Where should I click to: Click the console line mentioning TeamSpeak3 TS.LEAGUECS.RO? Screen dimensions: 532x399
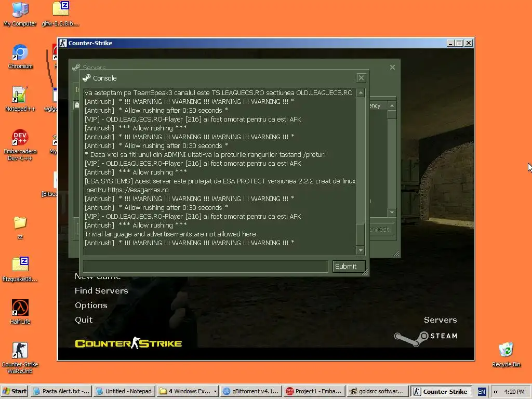(219, 92)
